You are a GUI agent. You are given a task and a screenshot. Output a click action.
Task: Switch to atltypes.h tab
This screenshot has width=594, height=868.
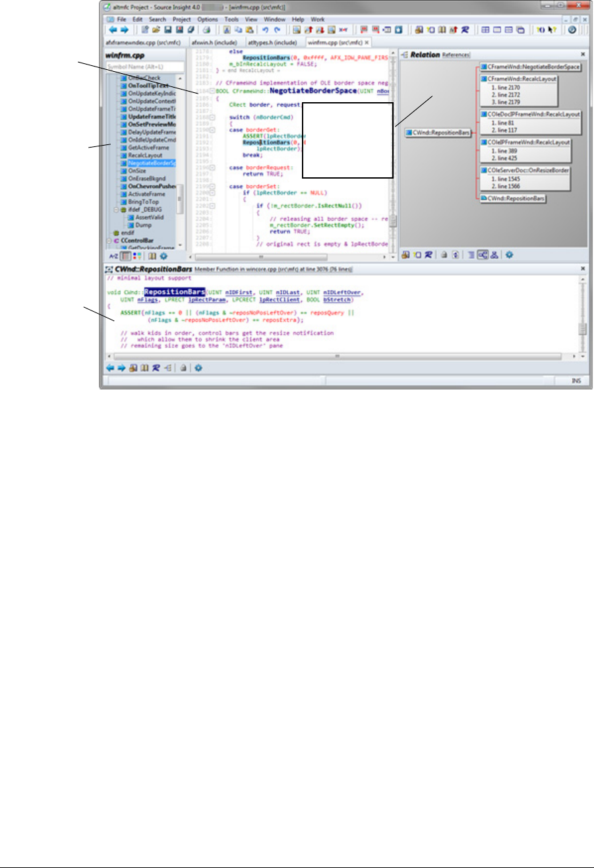[x=272, y=42]
